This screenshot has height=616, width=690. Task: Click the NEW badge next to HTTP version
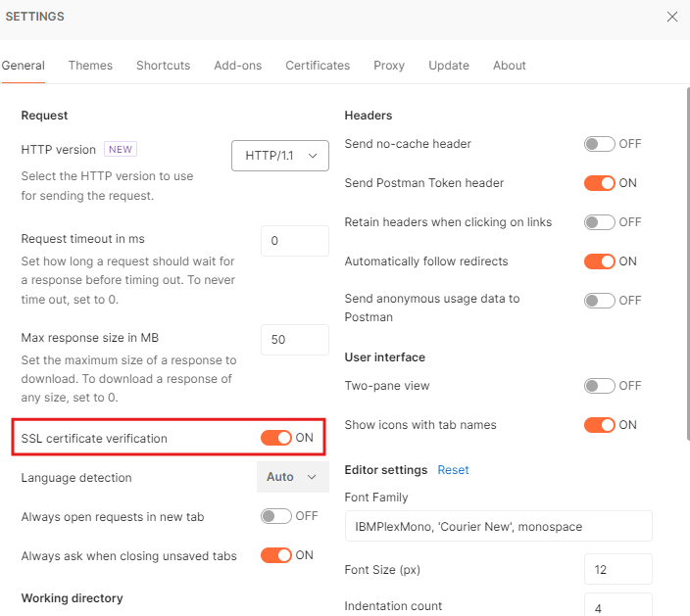click(x=121, y=149)
